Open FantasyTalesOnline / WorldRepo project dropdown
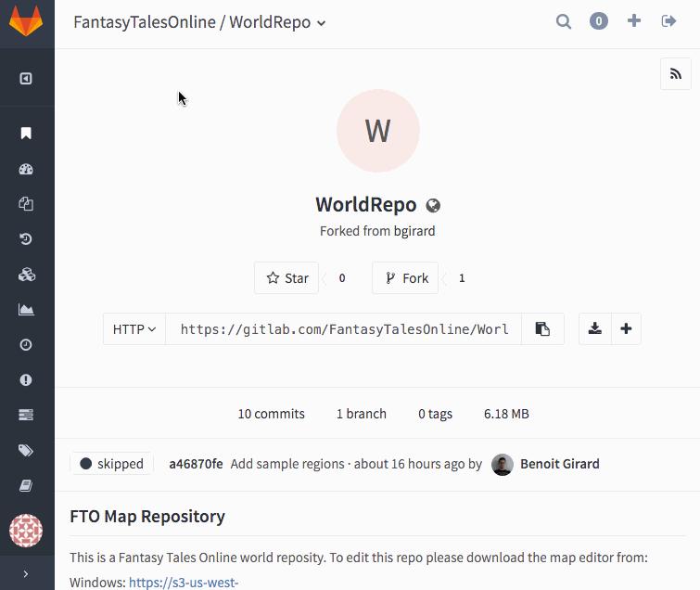Image resolution: width=700 pixels, height=590 pixels. point(199,22)
